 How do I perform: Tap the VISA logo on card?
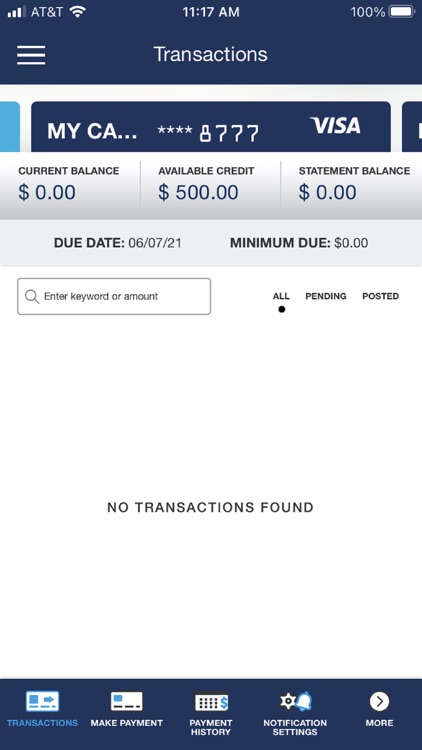click(x=335, y=125)
